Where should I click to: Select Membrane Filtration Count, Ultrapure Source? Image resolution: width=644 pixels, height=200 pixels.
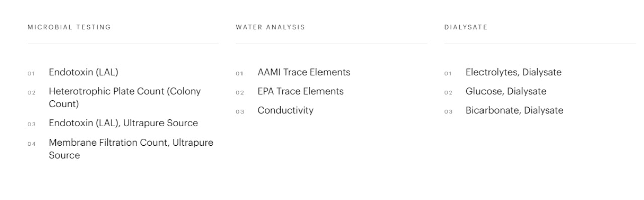[x=131, y=149]
